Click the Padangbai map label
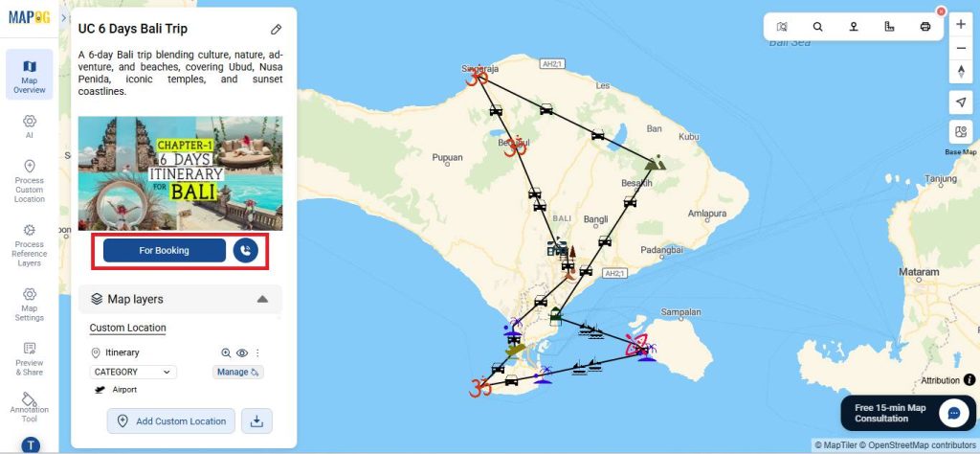Screen dimensions: 980x454 click(662, 250)
